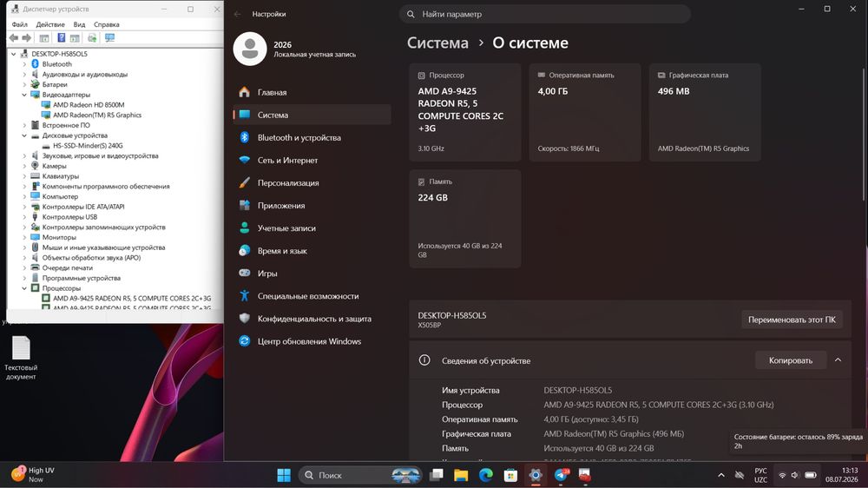Collapse the Дисковые устройства node
This screenshot has width=868, height=488.
(x=24, y=135)
